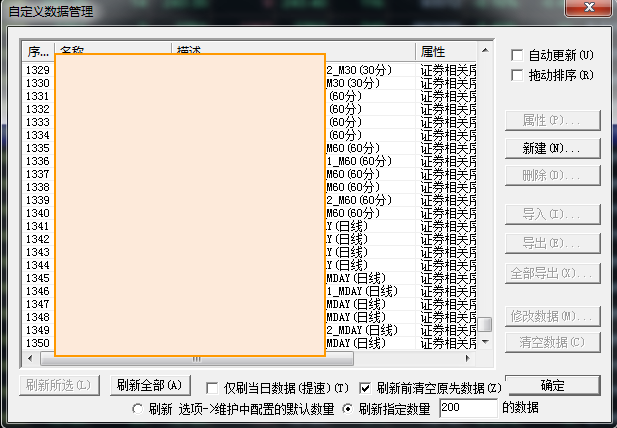617x428 pixels.
Task: Toggle the 拖动排序(R) checkbox
Action: click(517, 75)
